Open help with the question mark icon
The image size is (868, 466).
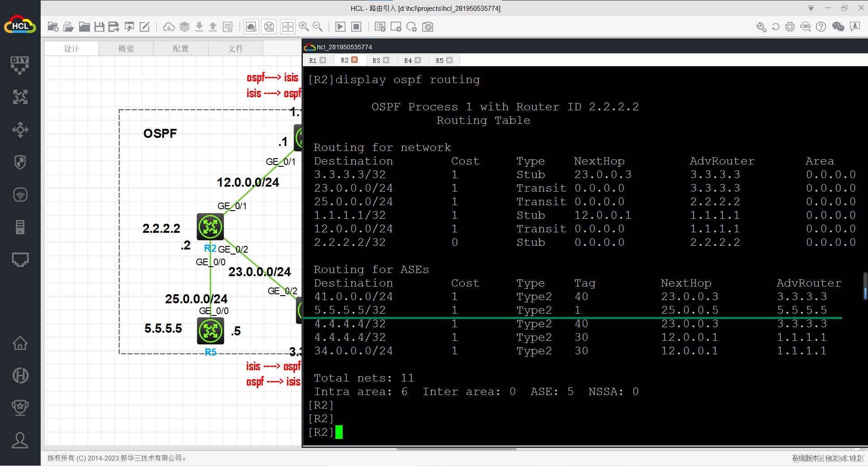821,27
